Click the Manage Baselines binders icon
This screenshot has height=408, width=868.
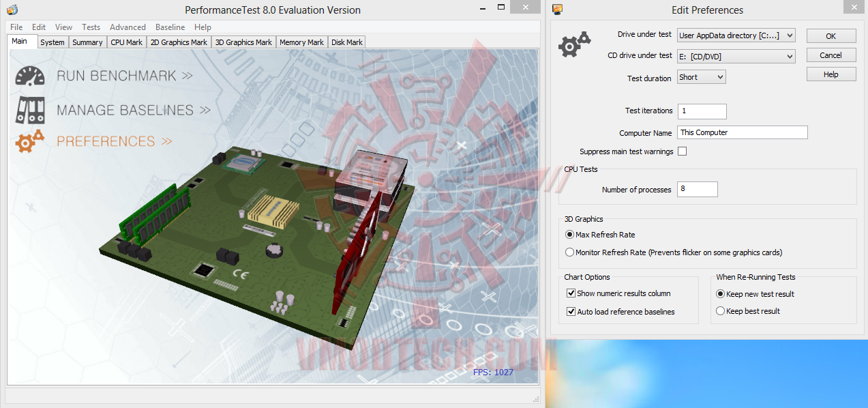tap(30, 109)
